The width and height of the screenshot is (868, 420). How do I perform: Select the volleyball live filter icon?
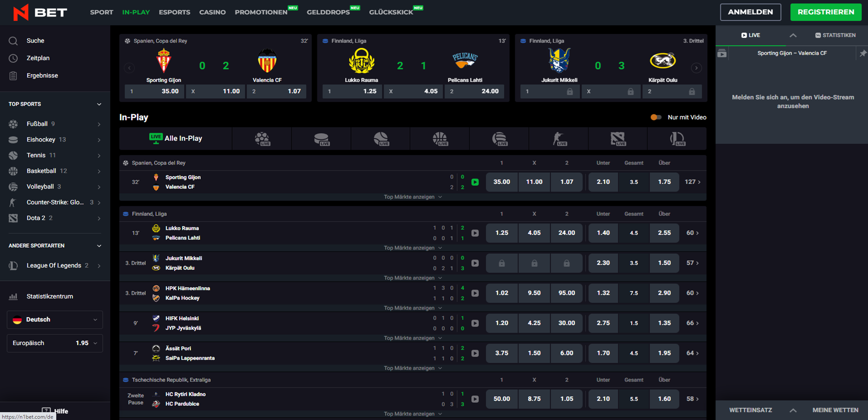[x=499, y=139]
